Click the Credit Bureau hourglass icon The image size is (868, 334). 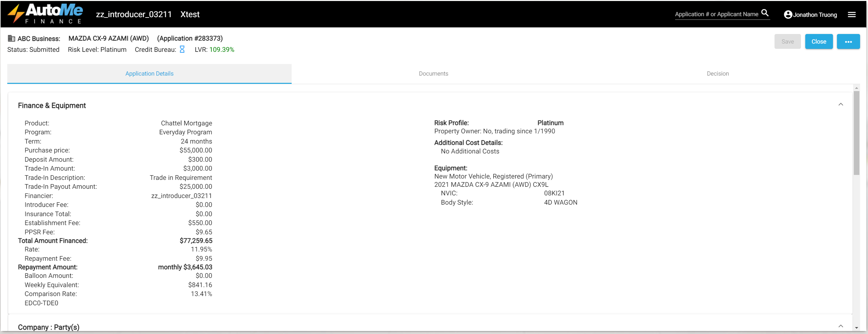tap(182, 50)
